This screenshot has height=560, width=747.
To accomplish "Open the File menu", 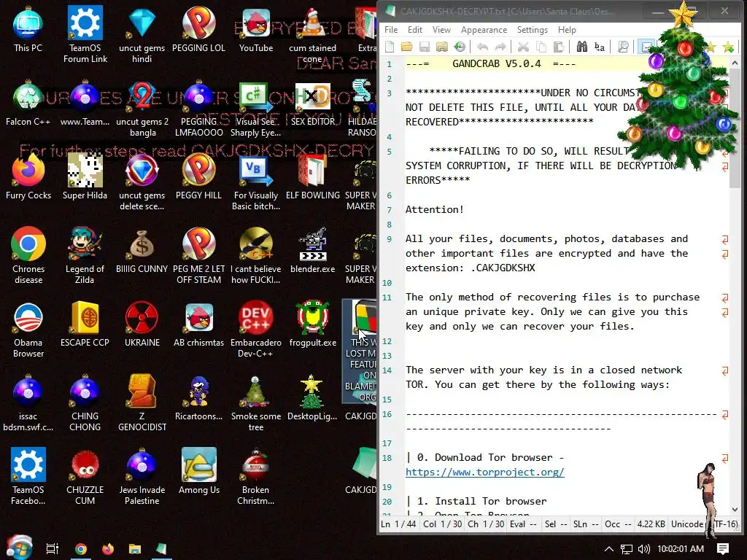I will click(391, 29).
